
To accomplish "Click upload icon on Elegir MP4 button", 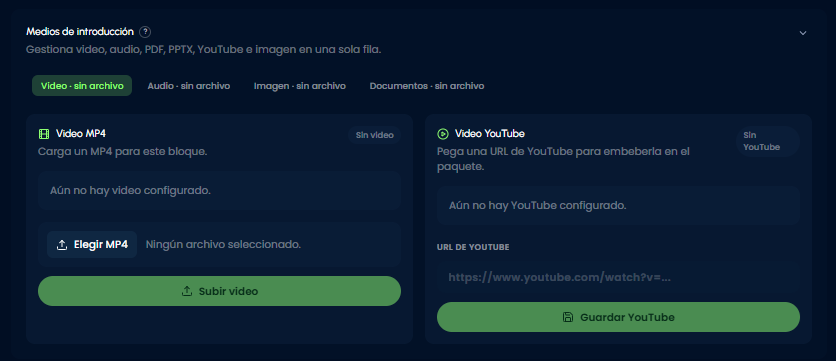I will (x=62, y=245).
